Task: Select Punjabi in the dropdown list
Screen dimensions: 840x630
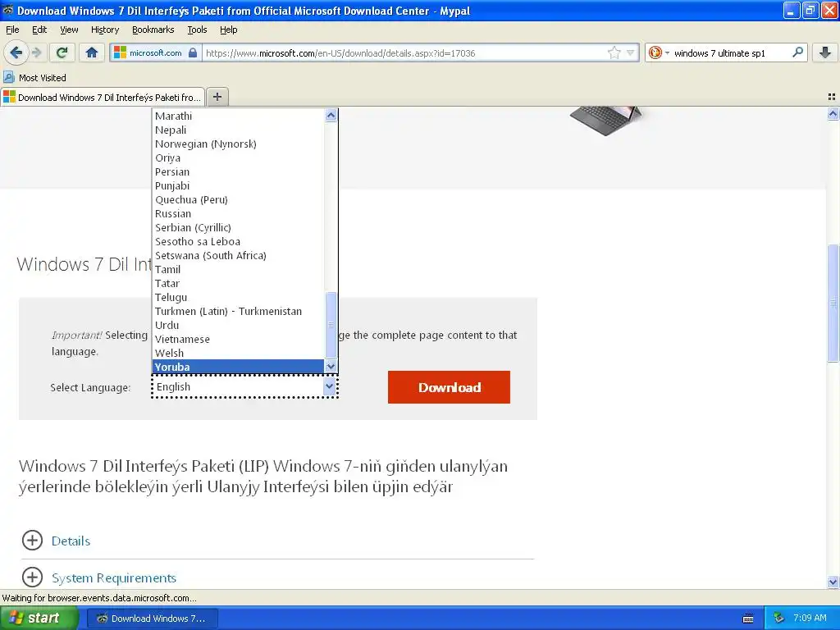Action: (239, 185)
